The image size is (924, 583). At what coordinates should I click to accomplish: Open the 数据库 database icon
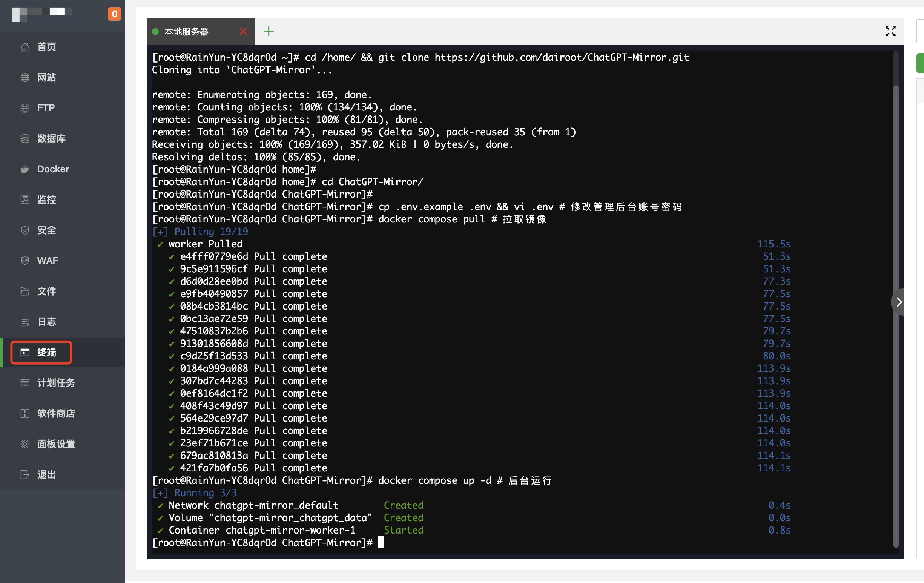tap(25, 138)
